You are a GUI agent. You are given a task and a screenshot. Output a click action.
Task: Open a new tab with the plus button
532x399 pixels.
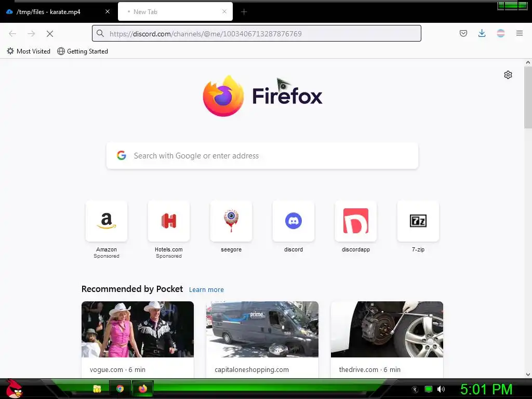point(244,12)
